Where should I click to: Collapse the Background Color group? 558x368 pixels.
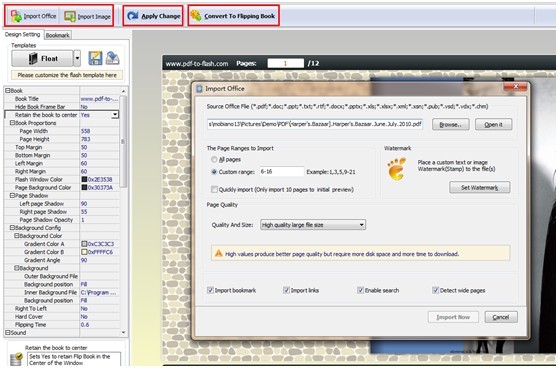tap(16, 236)
